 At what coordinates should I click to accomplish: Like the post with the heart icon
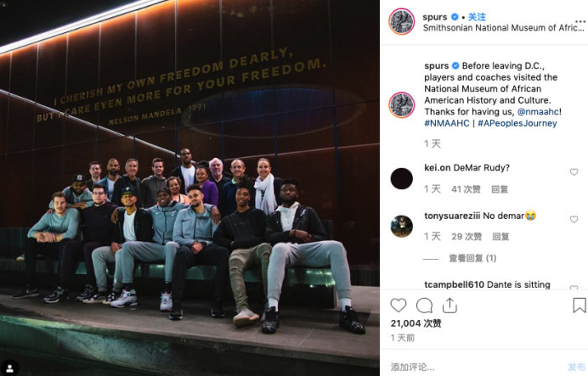[399, 306]
